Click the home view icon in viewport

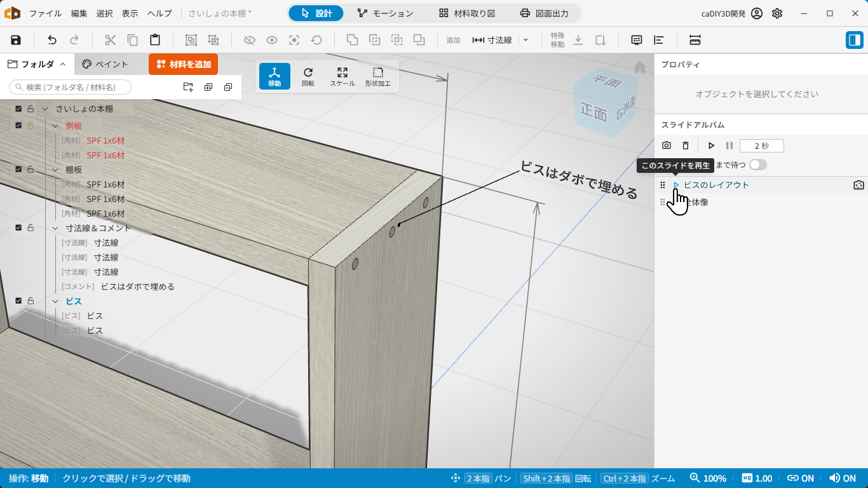[640, 67]
